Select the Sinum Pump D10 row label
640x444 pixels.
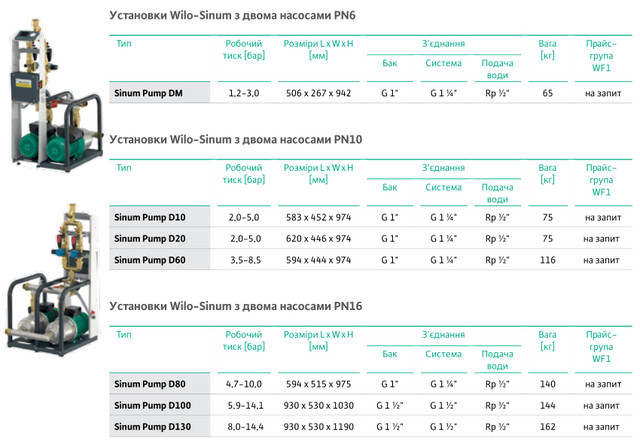(x=148, y=218)
